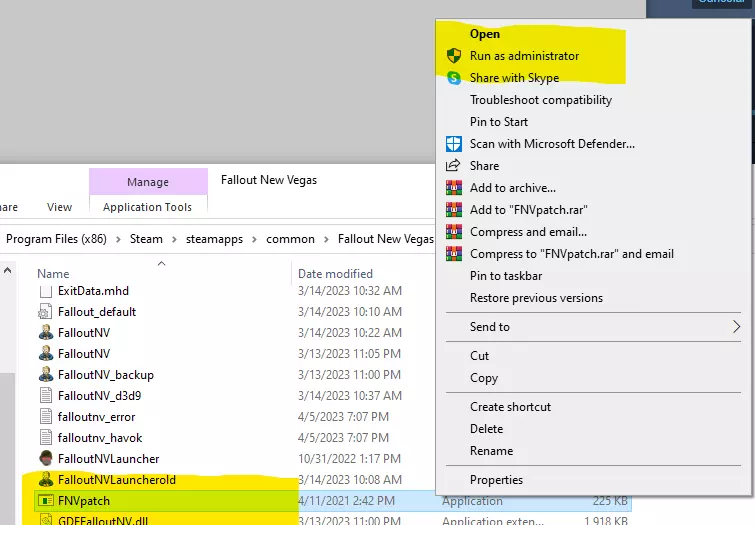The image size is (755, 533).
Task: Choose Pin to Start
Action: point(499,122)
